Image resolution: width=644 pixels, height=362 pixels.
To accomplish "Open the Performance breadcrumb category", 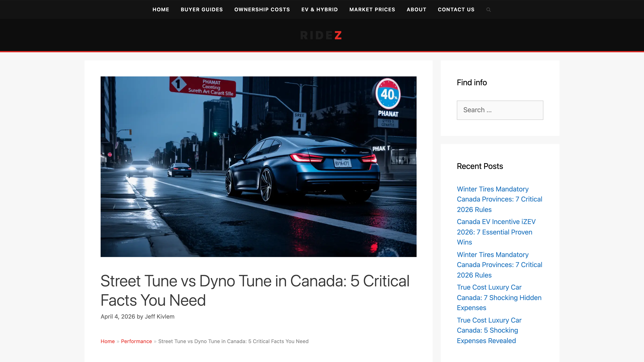I will point(136,341).
